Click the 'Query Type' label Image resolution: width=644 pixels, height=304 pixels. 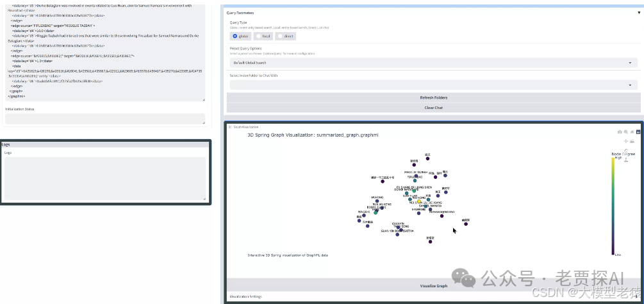[x=238, y=22]
